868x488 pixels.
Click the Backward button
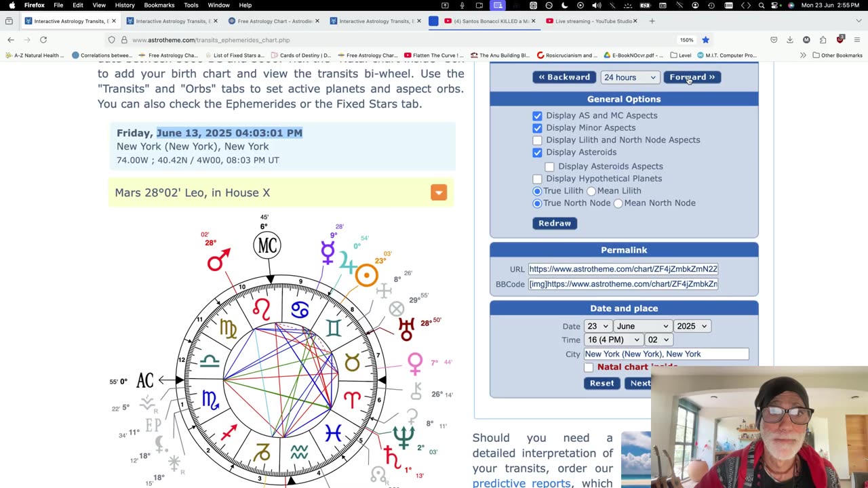(564, 77)
